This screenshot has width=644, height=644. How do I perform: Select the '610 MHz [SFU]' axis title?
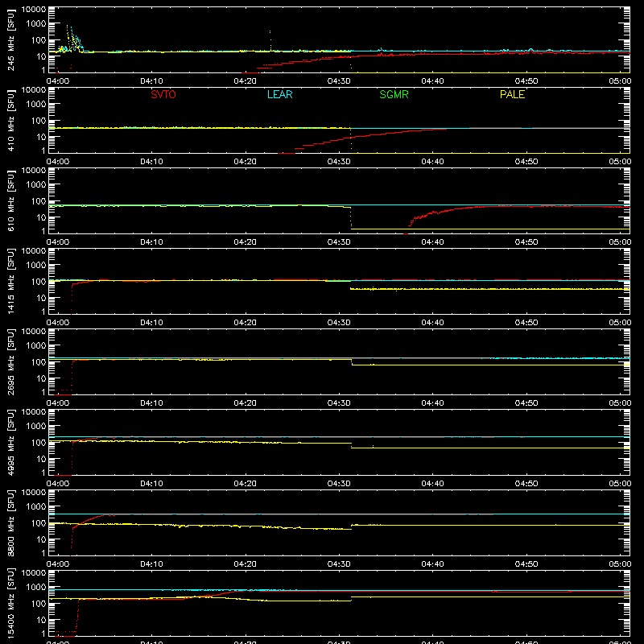[10, 200]
